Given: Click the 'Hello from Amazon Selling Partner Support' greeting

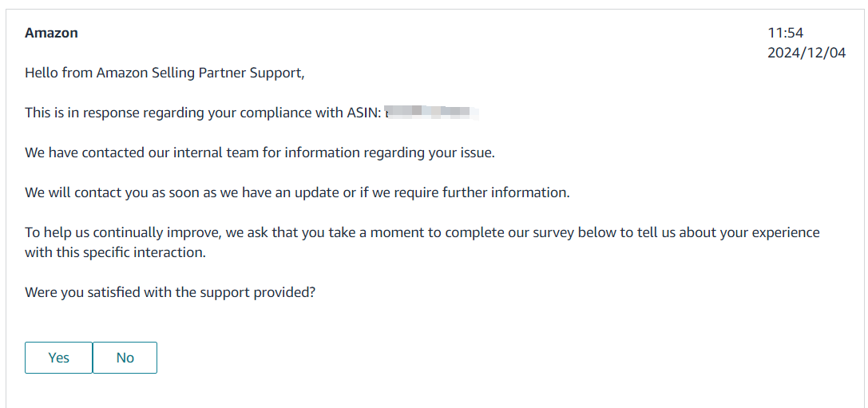Looking at the screenshot, I should pyautogui.click(x=165, y=73).
